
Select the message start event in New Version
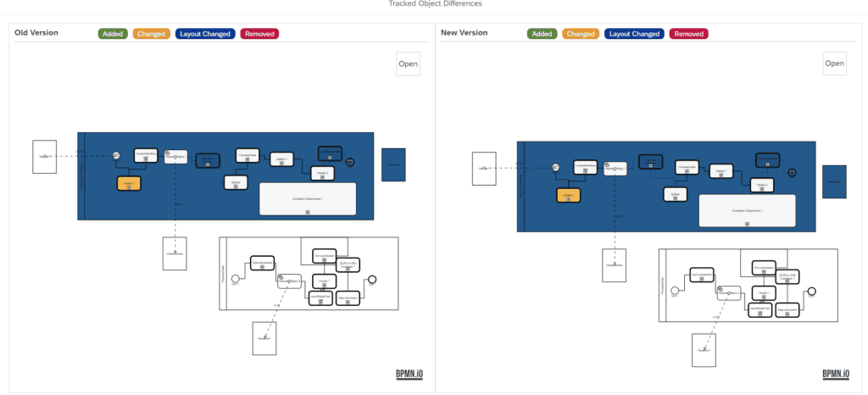(555, 168)
